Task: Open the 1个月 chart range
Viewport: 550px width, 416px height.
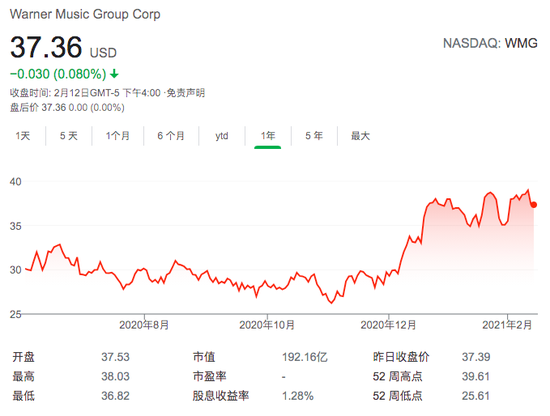Action: (x=118, y=136)
